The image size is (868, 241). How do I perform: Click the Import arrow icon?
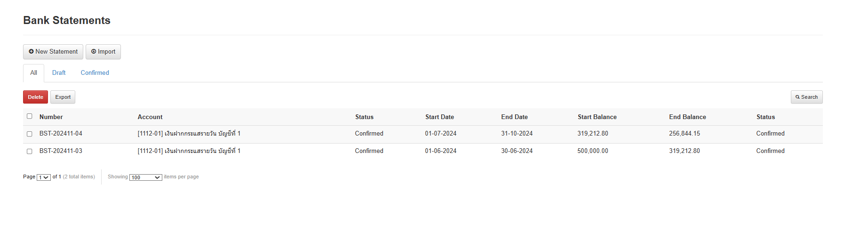click(94, 52)
